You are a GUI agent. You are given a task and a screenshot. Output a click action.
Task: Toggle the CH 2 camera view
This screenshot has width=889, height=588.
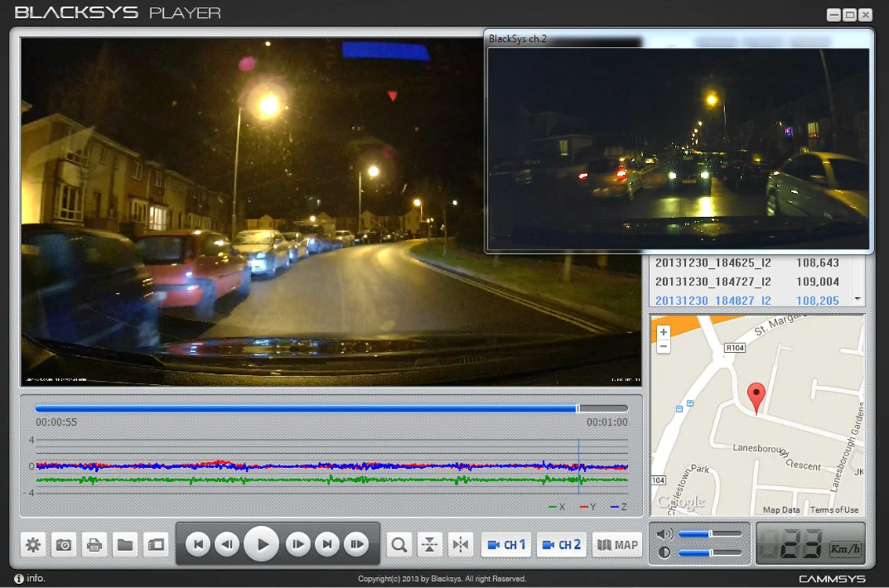pos(561,545)
